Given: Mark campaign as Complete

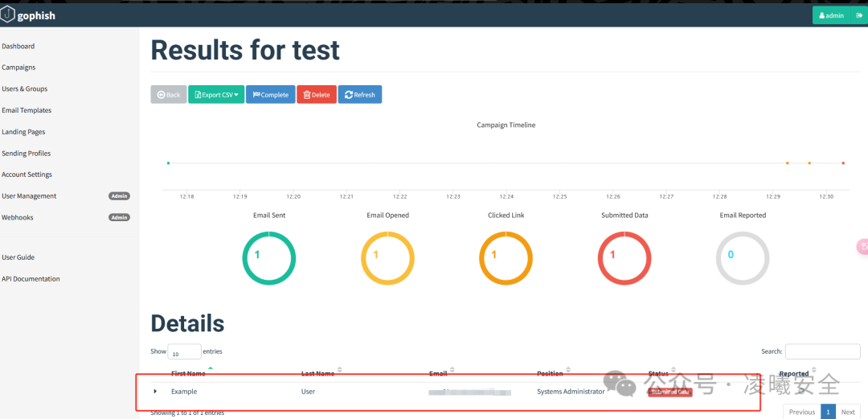Looking at the screenshot, I should pyautogui.click(x=271, y=95).
